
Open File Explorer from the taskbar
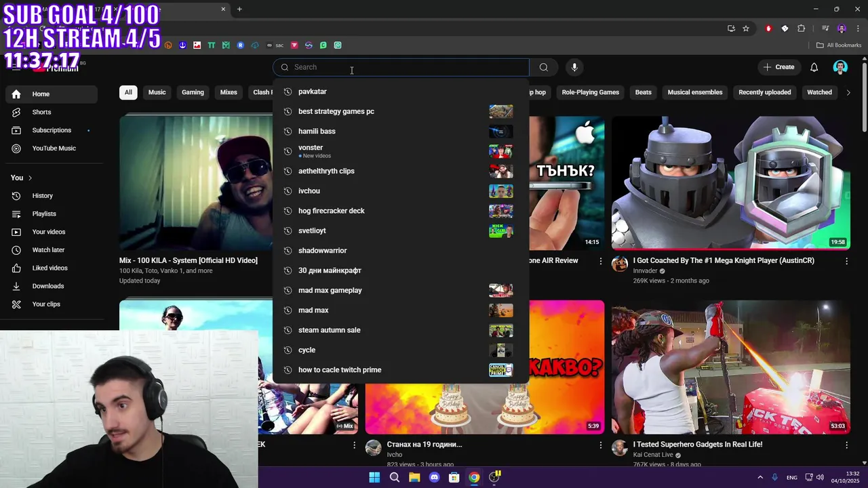[414, 477]
